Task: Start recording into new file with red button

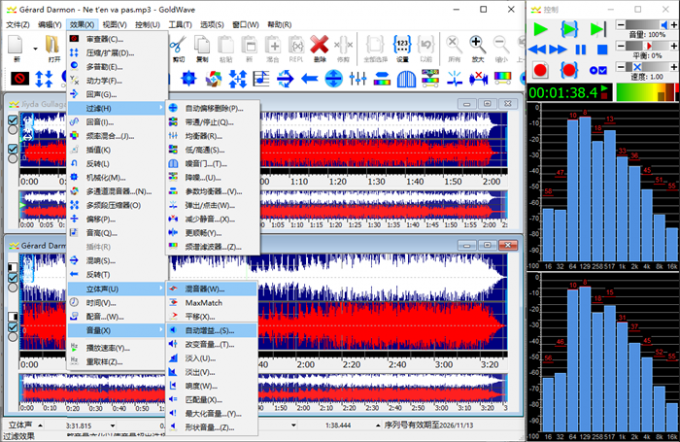Action: [540, 70]
